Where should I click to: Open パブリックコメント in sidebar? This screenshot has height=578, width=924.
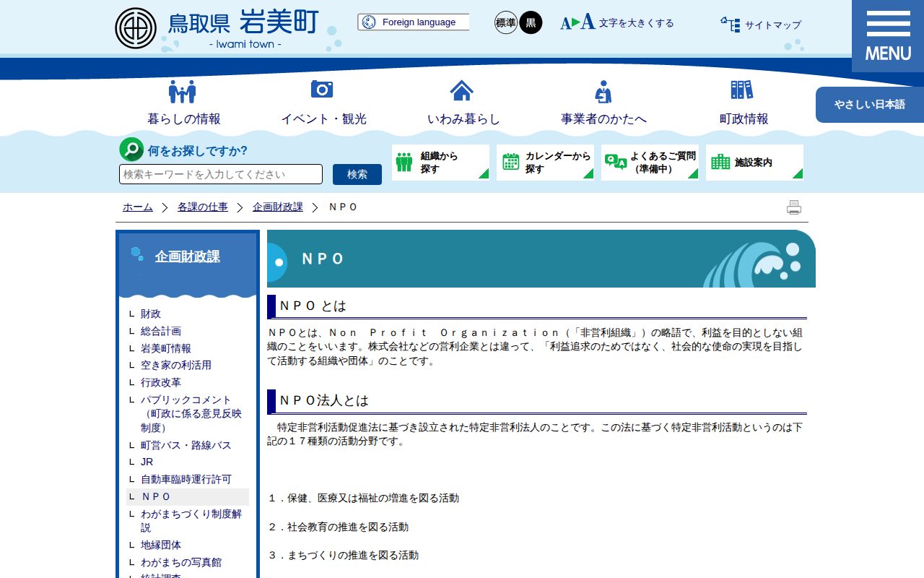[x=191, y=413]
